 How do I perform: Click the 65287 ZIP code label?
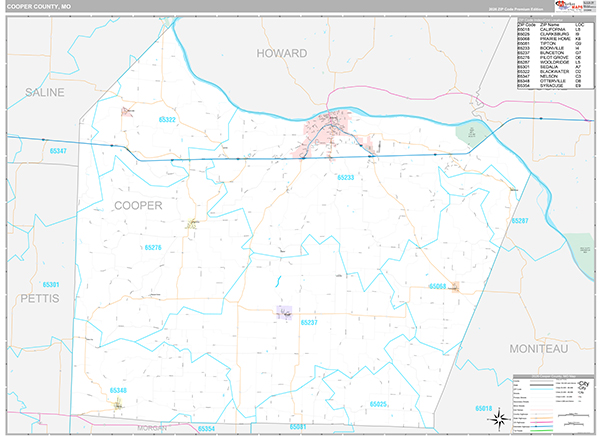(520, 220)
